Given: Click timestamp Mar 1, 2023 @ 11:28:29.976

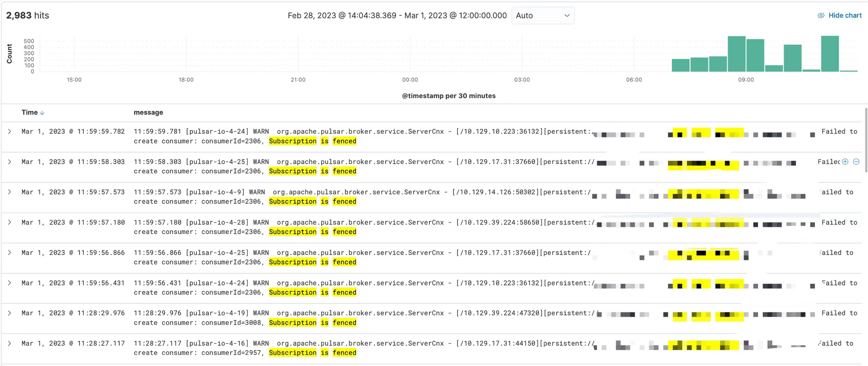Looking at the screenshot, I should tap(73, 314).
